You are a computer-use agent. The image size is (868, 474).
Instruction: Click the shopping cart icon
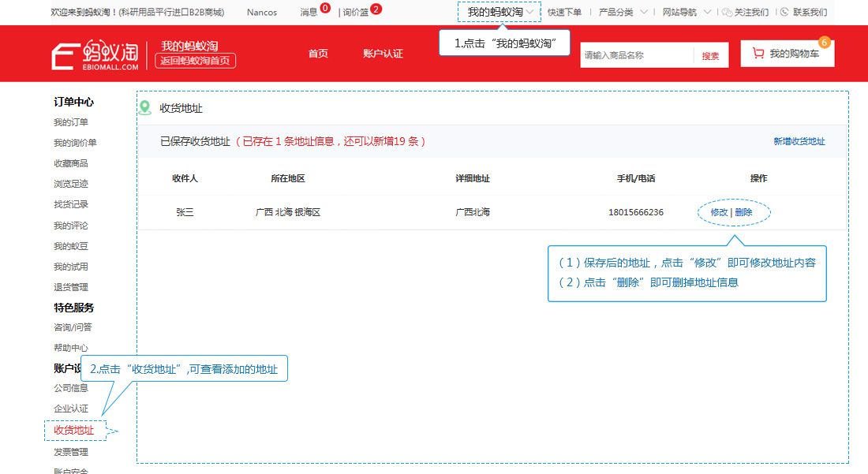point(758,53)
